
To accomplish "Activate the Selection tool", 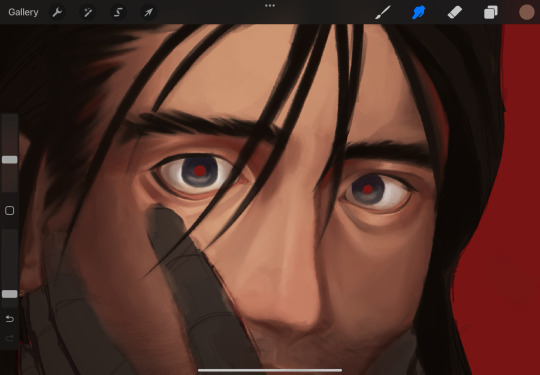I will coord(118,13).
